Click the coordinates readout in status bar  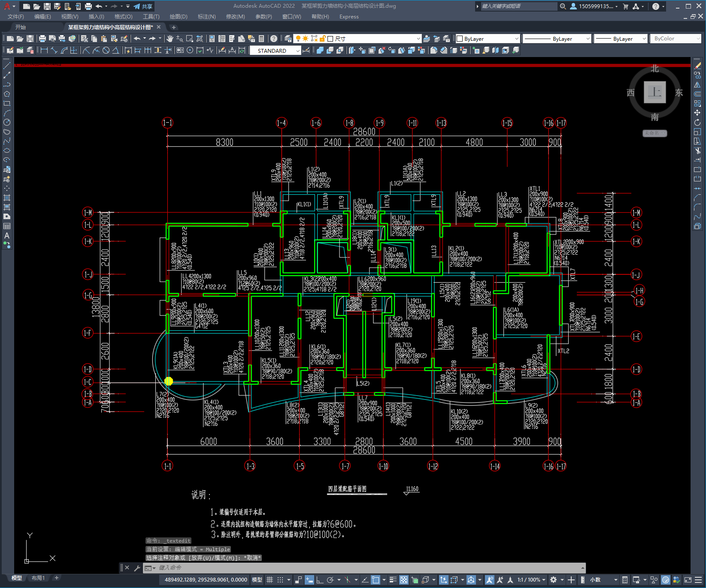click(x=206, y=580)
